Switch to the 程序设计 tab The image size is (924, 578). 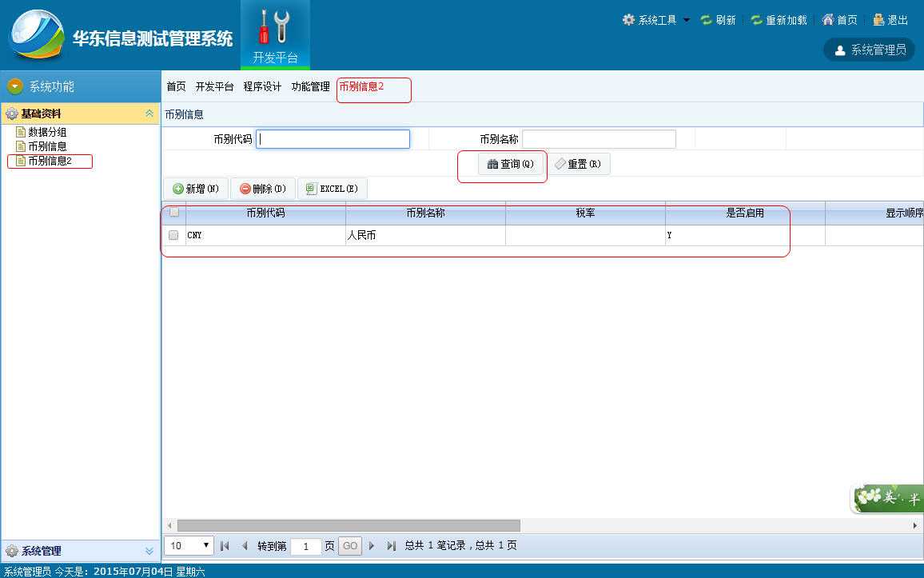pyautogui.click(x=262, y=86)
